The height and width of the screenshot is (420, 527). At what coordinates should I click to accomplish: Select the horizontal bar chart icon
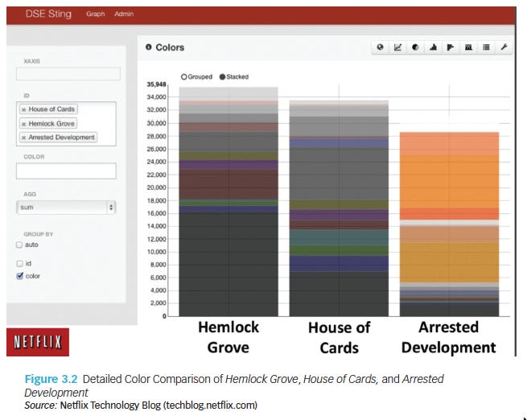click(x=451, y=47)
